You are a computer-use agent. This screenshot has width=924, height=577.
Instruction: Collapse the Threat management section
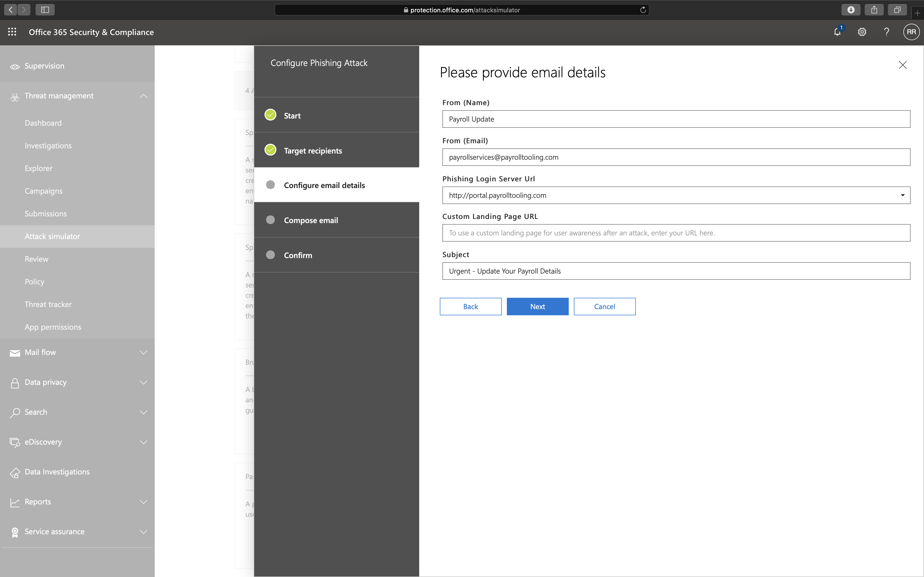[x=144, y=96]
